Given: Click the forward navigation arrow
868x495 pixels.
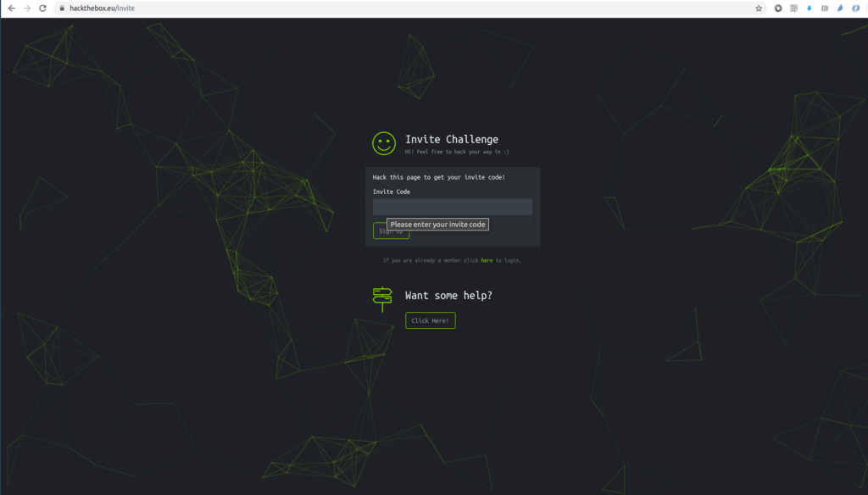Looking at the screenshot, I should (26, 8).
